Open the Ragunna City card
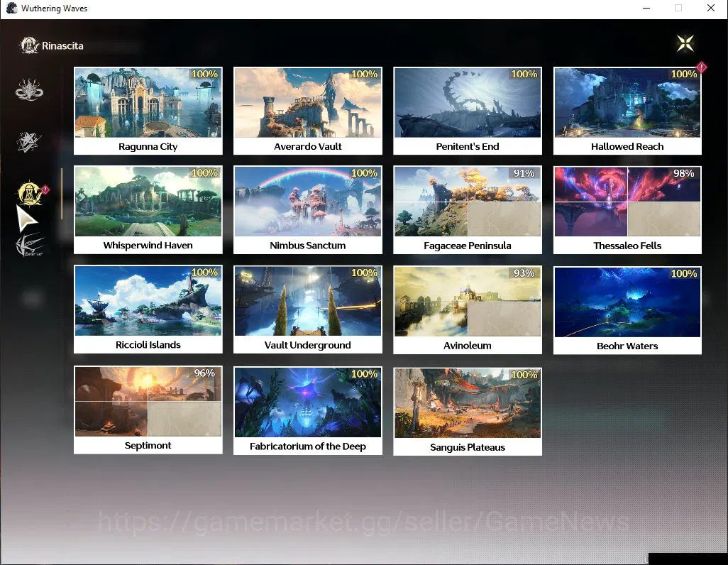Screen dimensions: 728x565 [x=148, y=111]
